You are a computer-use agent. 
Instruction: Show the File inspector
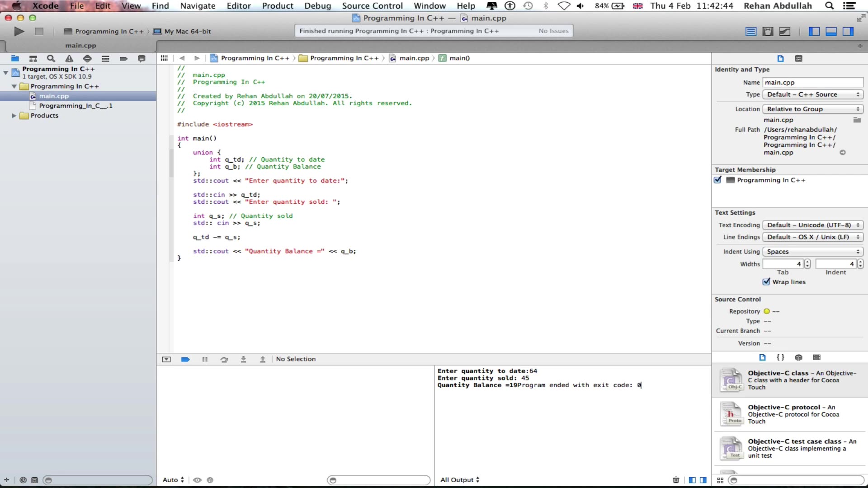(780, 58)
